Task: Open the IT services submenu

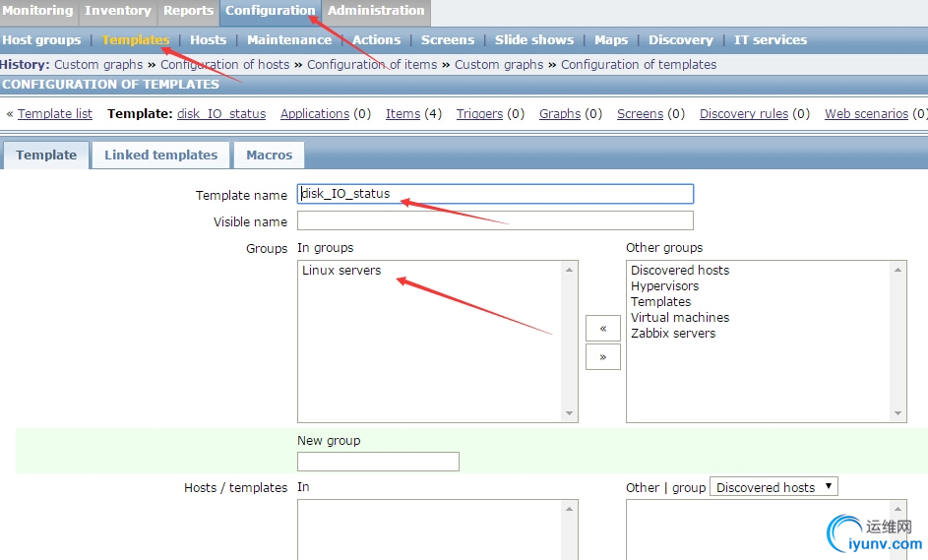Action: pos(770,39)
